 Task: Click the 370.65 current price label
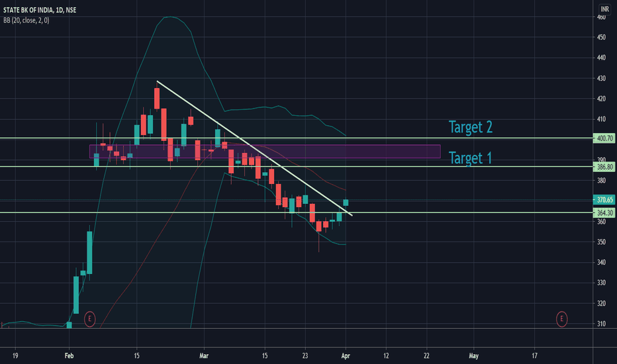click(x=604, y=200)
